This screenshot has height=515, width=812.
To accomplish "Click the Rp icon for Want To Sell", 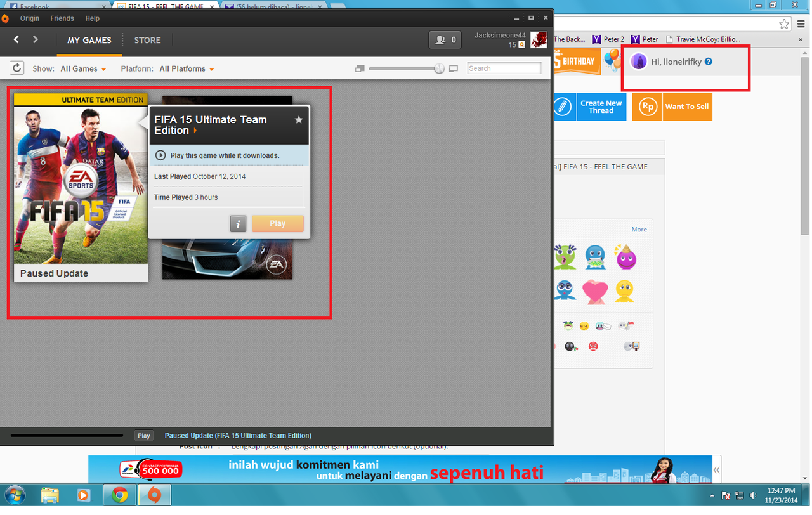I will click(647, 107).
